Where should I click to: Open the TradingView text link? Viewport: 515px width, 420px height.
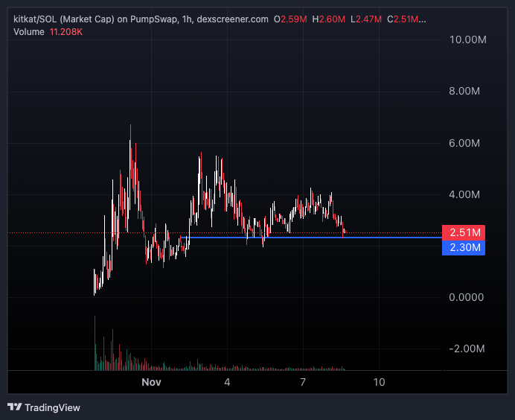click(52, 408)
